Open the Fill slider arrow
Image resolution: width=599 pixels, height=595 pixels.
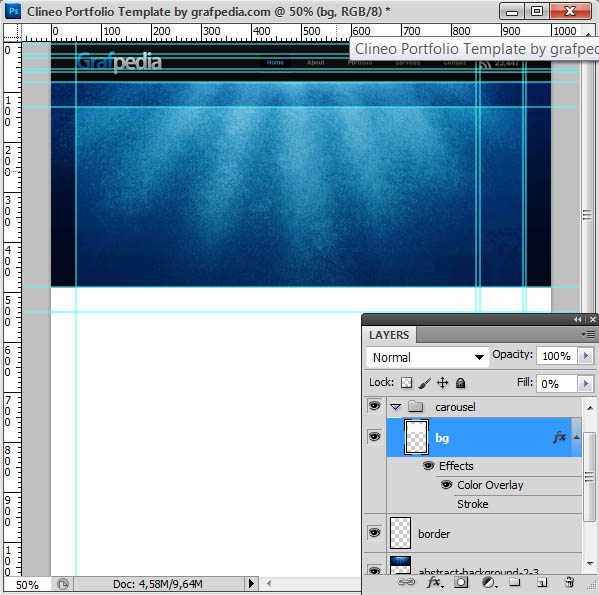586,383
